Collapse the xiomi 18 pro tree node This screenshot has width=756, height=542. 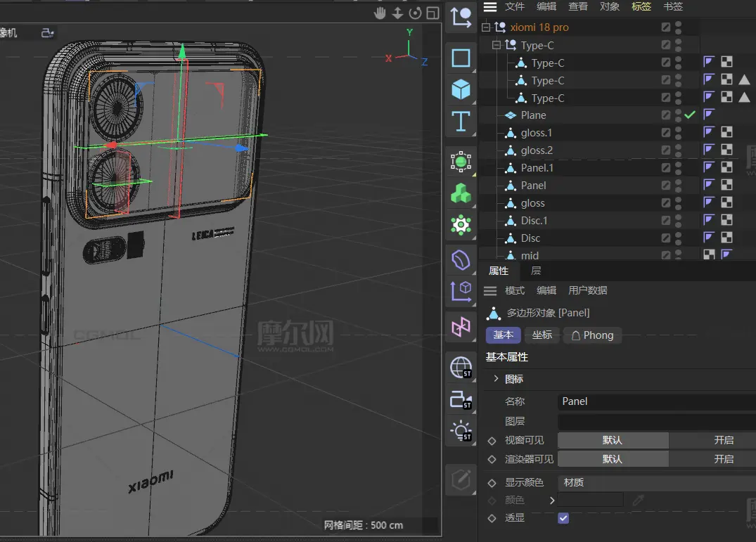[486, 27]
